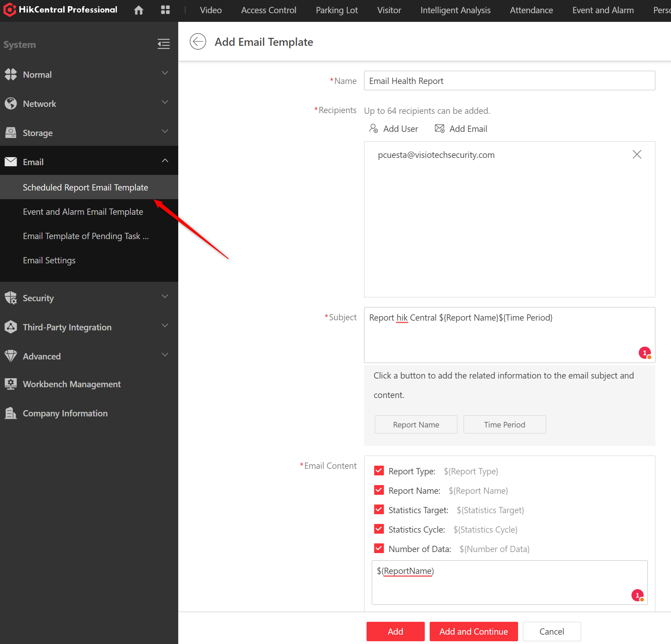Click Add and Continue
The image size is (671, 644).
tap(473, 631)
